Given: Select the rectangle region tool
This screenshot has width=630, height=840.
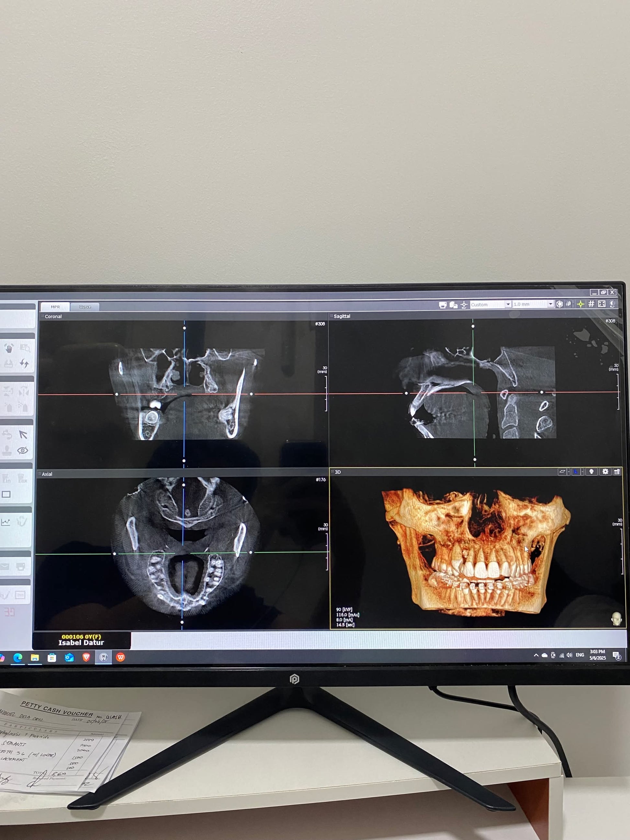Looking at the screenshot, I should click(x=6, y=494).
